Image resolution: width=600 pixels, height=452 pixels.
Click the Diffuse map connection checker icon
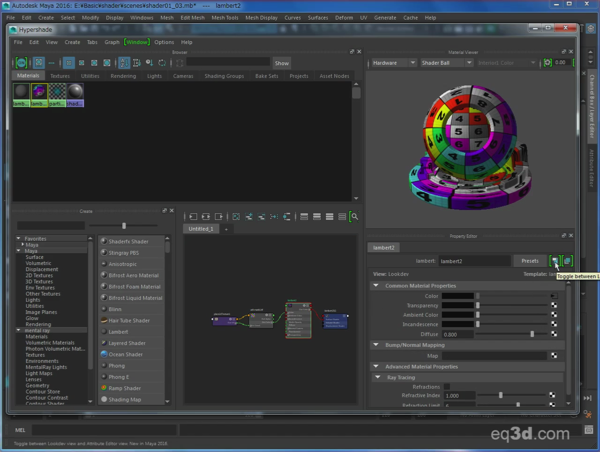click(554, 334)
